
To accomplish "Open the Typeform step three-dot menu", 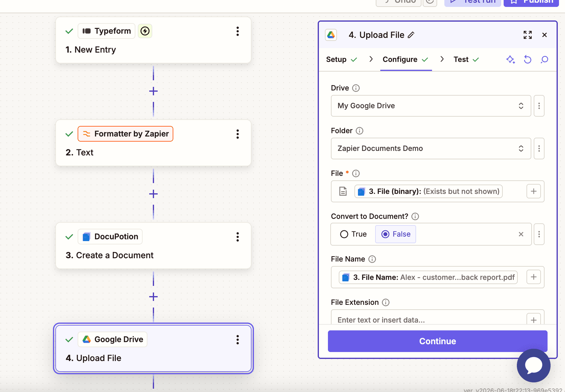I will point(238,31).
